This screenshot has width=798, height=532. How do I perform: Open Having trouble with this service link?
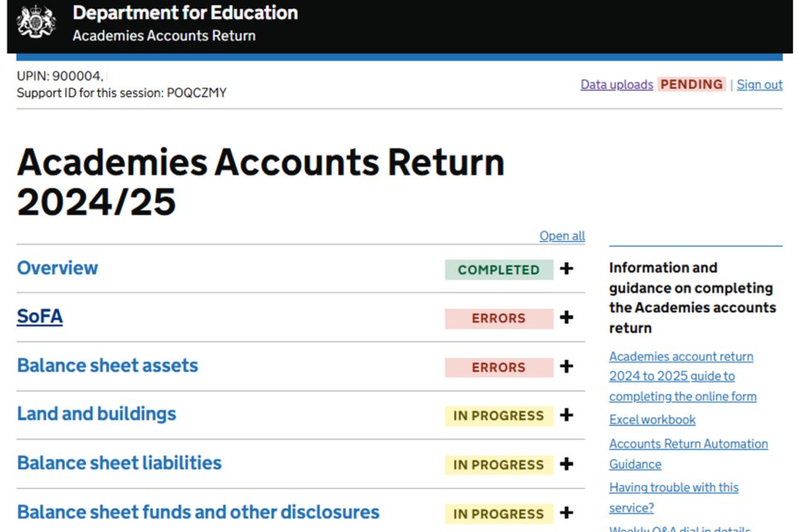tap(673, 497)
